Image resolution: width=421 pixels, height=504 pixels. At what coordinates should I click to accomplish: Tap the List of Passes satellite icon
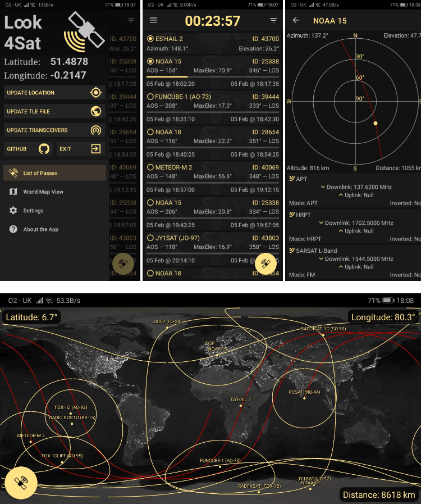tap(13, 173)
